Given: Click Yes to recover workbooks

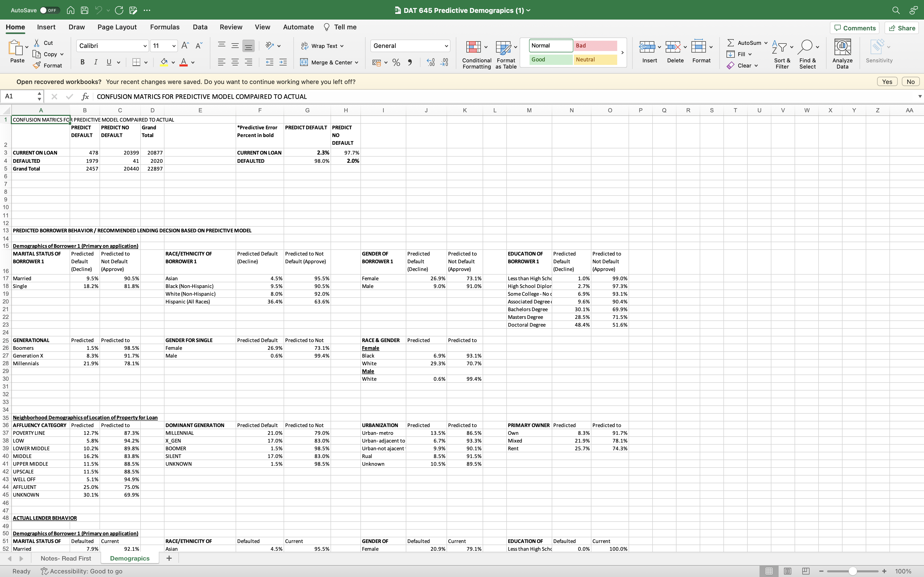Looking at the screenshot, I should tap(887, 81).
